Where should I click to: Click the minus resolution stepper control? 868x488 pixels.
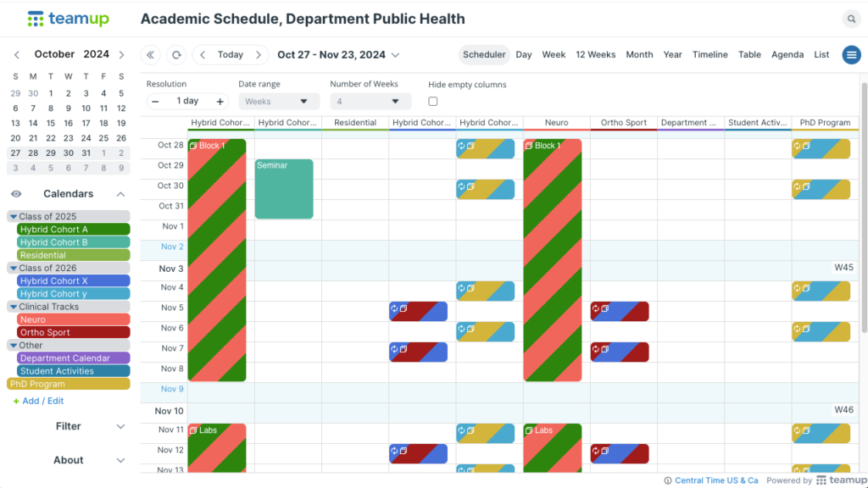156,100
